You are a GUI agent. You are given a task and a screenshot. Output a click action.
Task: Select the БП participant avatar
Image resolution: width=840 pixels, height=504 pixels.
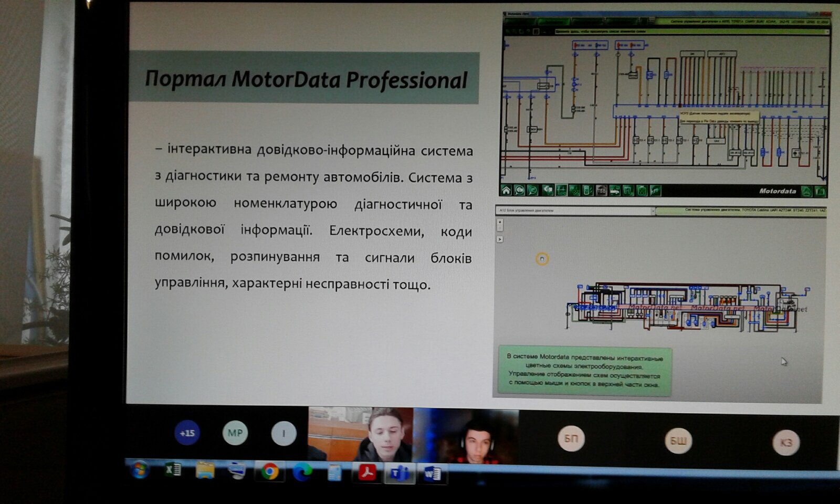coord(571,438)
